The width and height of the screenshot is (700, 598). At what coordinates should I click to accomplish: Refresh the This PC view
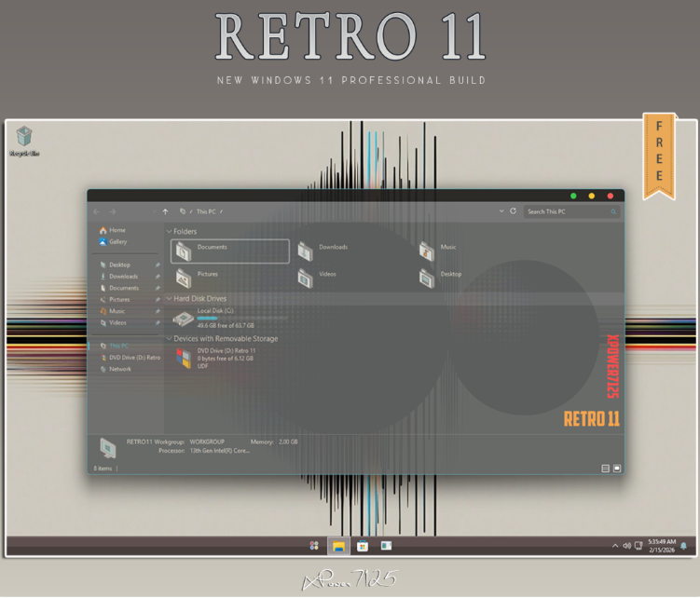click(513, 211)
